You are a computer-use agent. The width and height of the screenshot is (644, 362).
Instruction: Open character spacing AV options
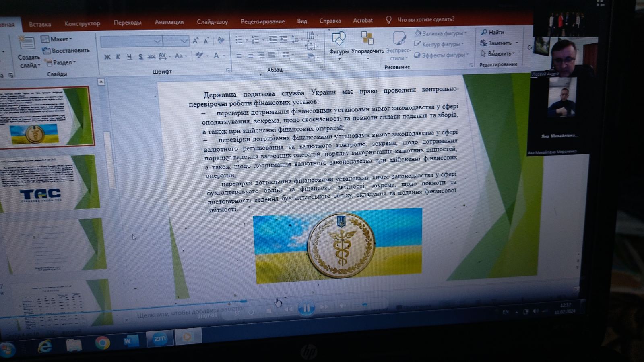click(164, 56)
